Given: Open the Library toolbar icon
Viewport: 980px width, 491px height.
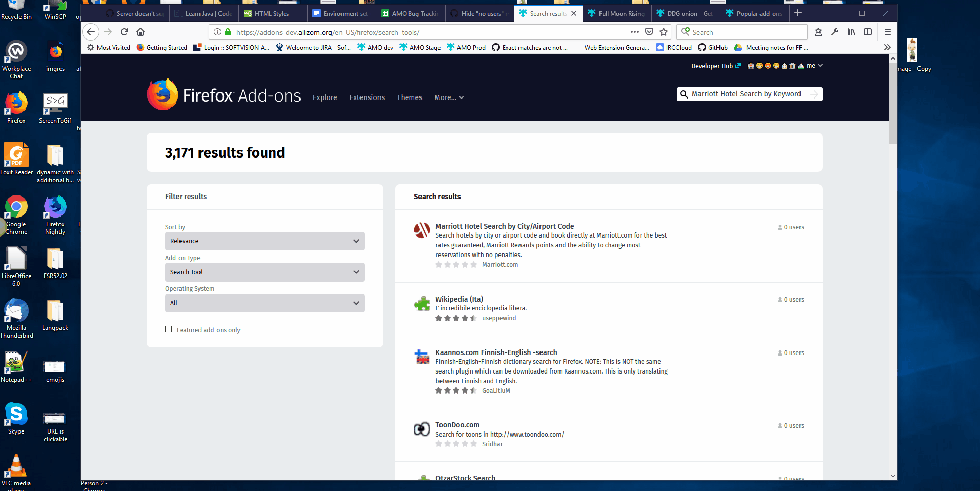Looking at the screenshot, I should [x=851, y=32].
